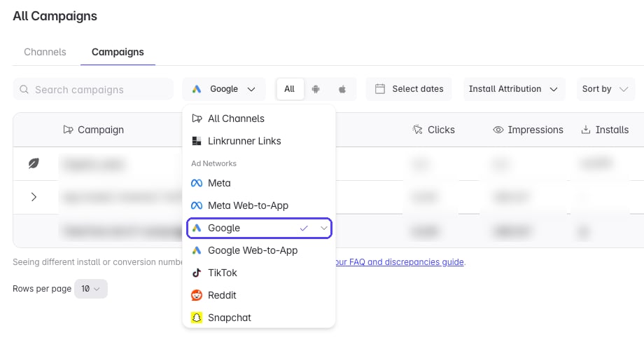
Task: Select Reddit ad network option
Action: (259, 295)
